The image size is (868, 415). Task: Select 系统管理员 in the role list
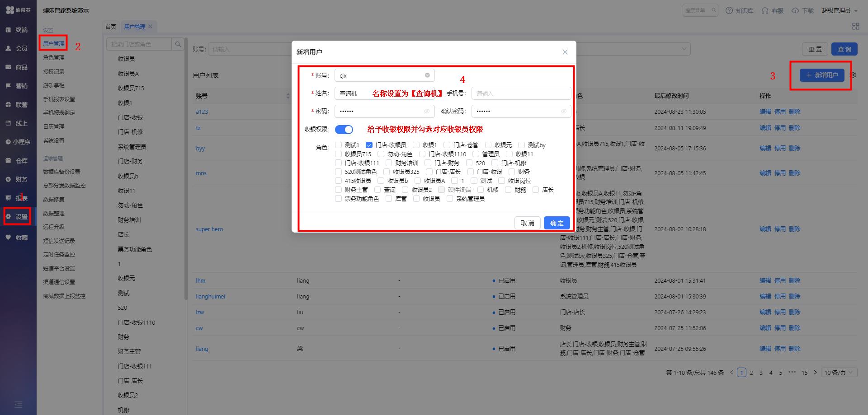coord(132,147)
